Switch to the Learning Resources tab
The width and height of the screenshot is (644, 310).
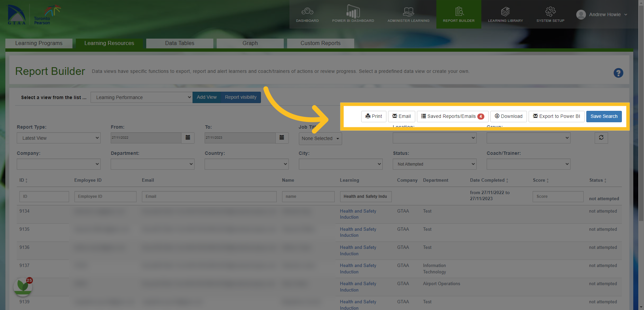[109, 43]
